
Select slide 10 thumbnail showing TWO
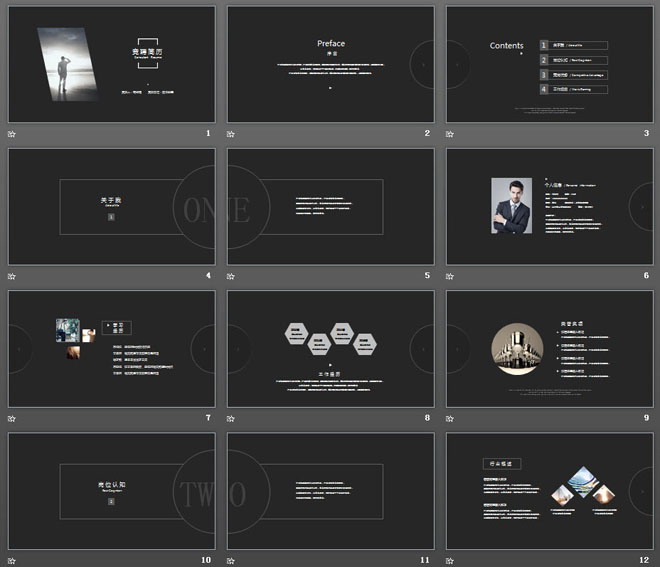click(x=112, y=491)
